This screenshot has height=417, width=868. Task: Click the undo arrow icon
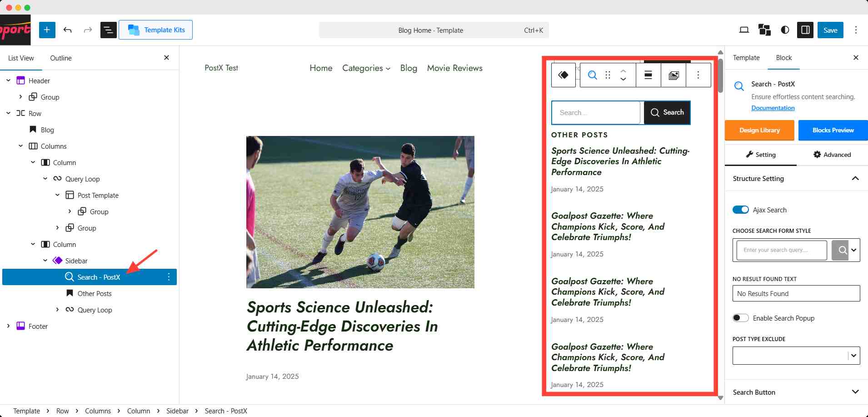point(68,30)
